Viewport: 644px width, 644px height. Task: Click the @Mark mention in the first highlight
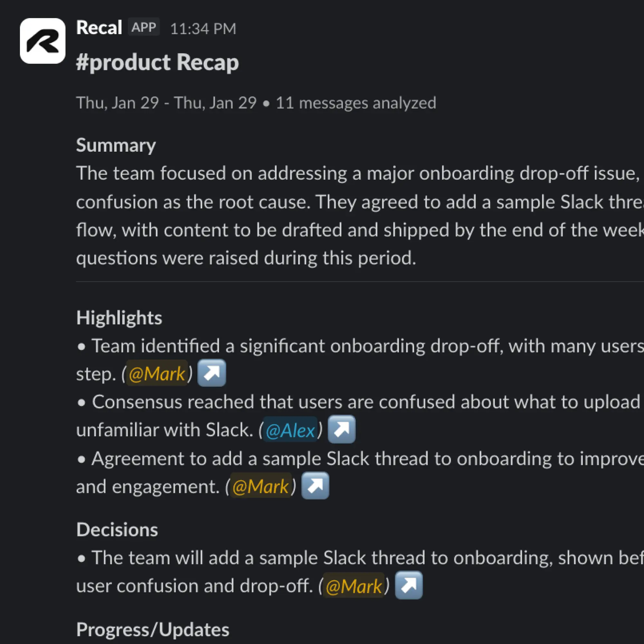coord(157,374)
